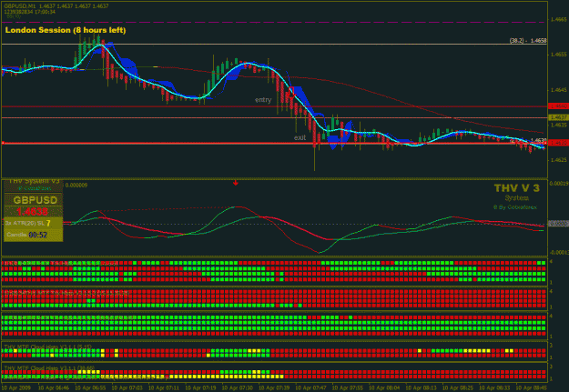The image size is (569, 392).
Task: Click the -0.00013 indicator scale label
Action: point(559,252)
